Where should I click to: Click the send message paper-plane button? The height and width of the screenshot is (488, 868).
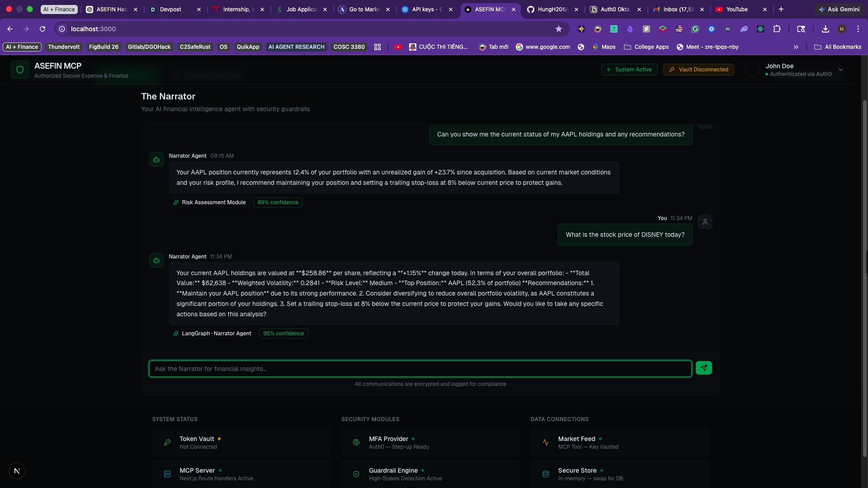click(x=703, y=368)
